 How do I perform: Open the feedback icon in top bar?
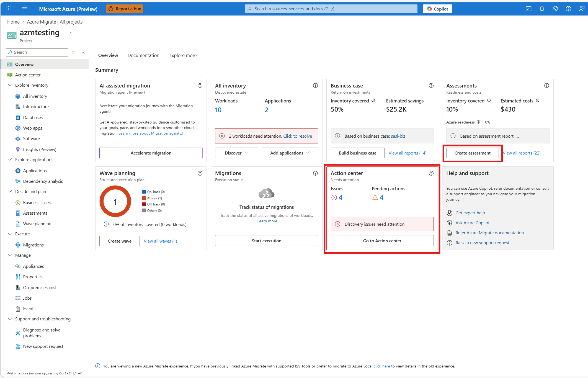tap(582, 9)
